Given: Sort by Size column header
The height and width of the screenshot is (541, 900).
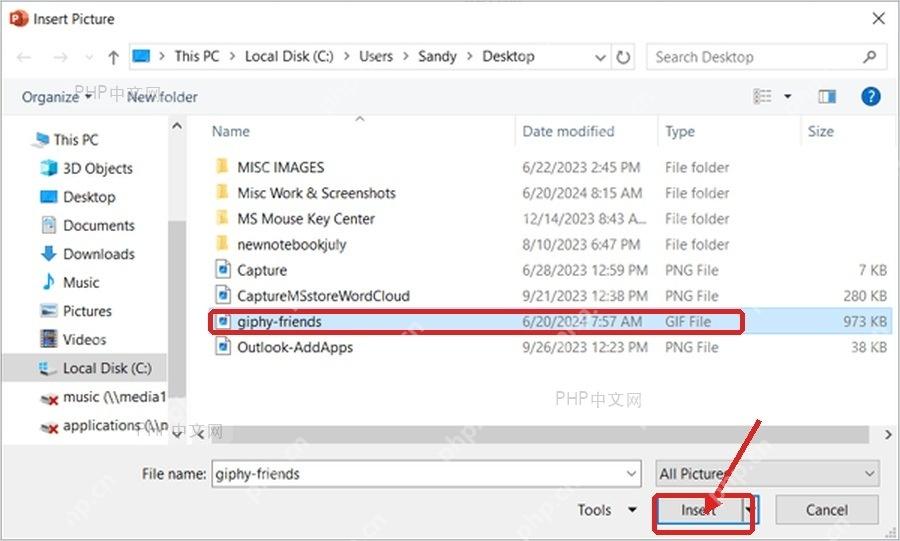Looking at the screenshot, I should pos(821,131).
